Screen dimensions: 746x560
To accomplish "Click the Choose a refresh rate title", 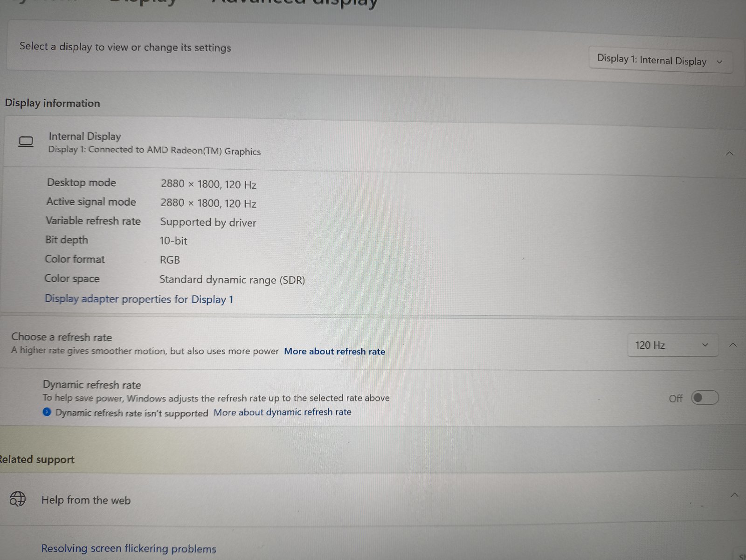I will tap(62, 337).
